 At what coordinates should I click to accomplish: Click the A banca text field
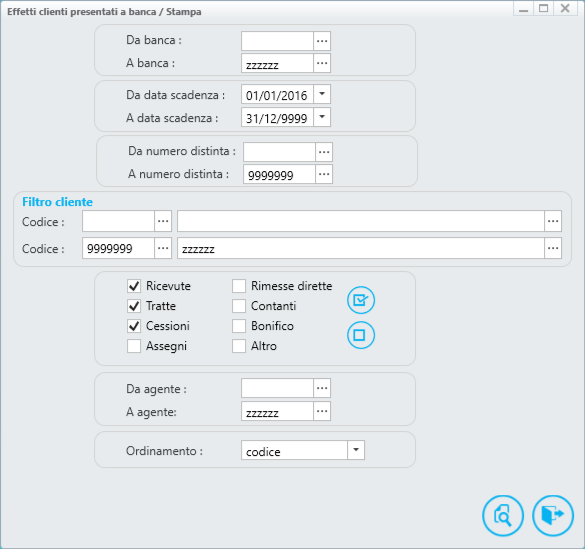point(277,63)
